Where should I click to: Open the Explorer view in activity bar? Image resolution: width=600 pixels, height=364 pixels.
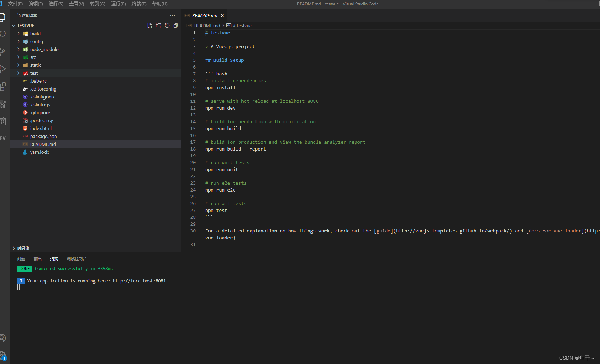[3, 18]
